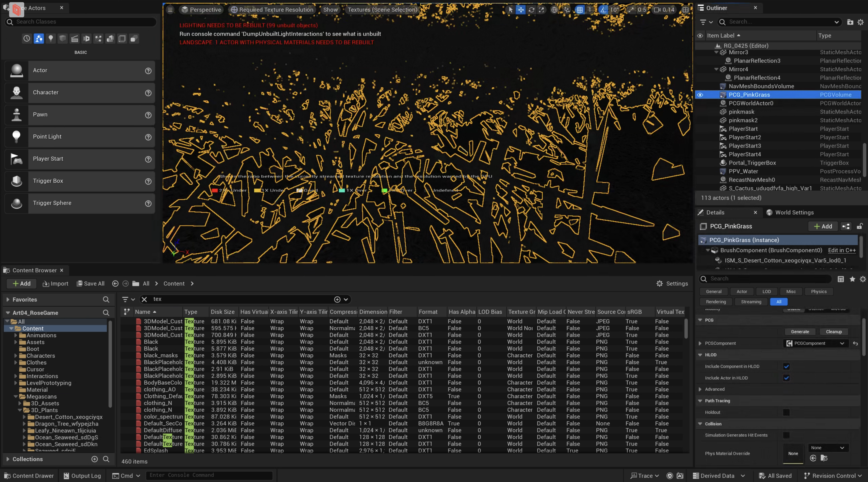Click the Cleanup button in PCG section

click(x=834, y=332)
